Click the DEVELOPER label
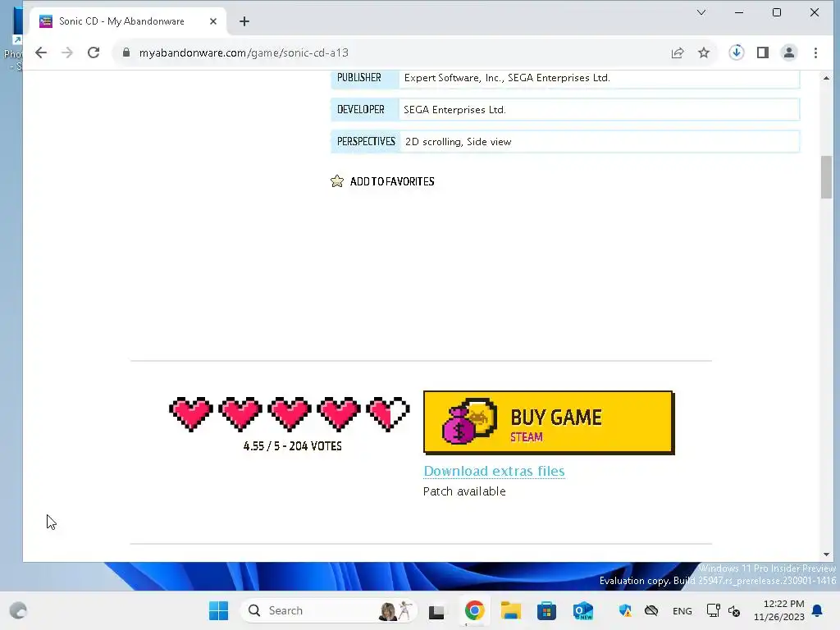Screen dimensions: 840x630 [x=361, y=110]
